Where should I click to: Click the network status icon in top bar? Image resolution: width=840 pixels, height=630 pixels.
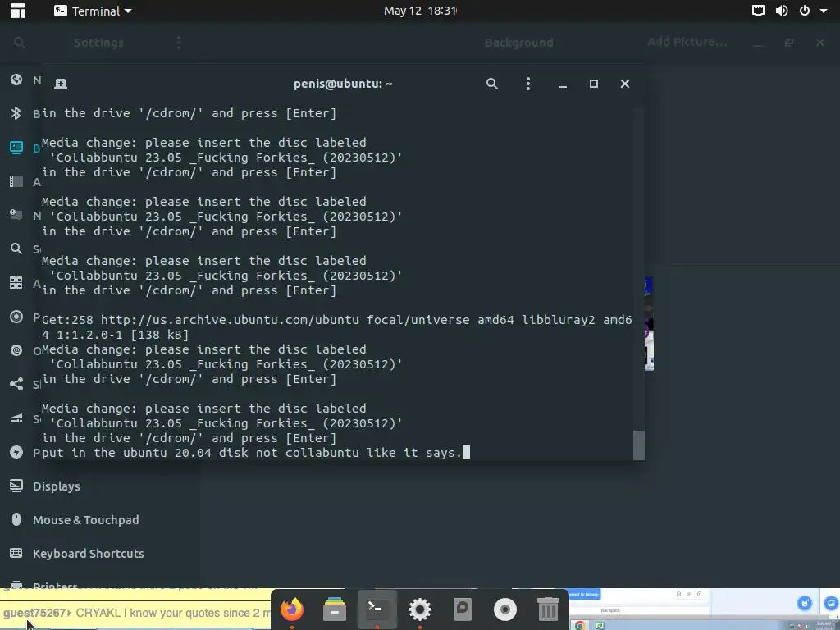click(758, 11)
